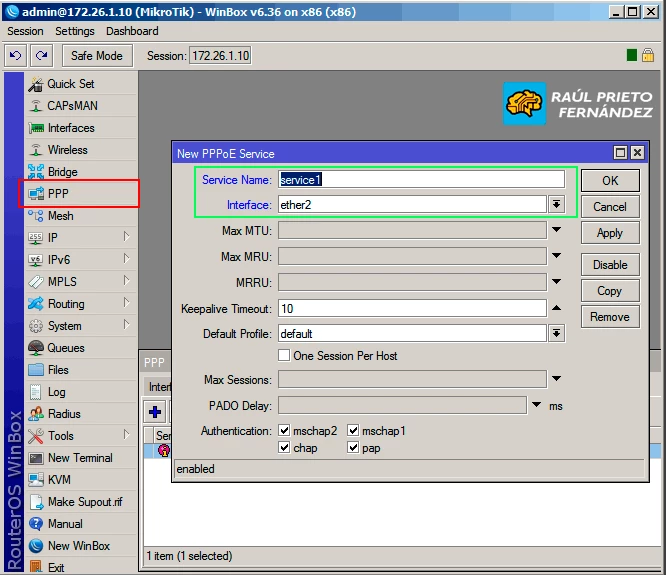
Task: Click the Remove button
Action: [610, 317]
